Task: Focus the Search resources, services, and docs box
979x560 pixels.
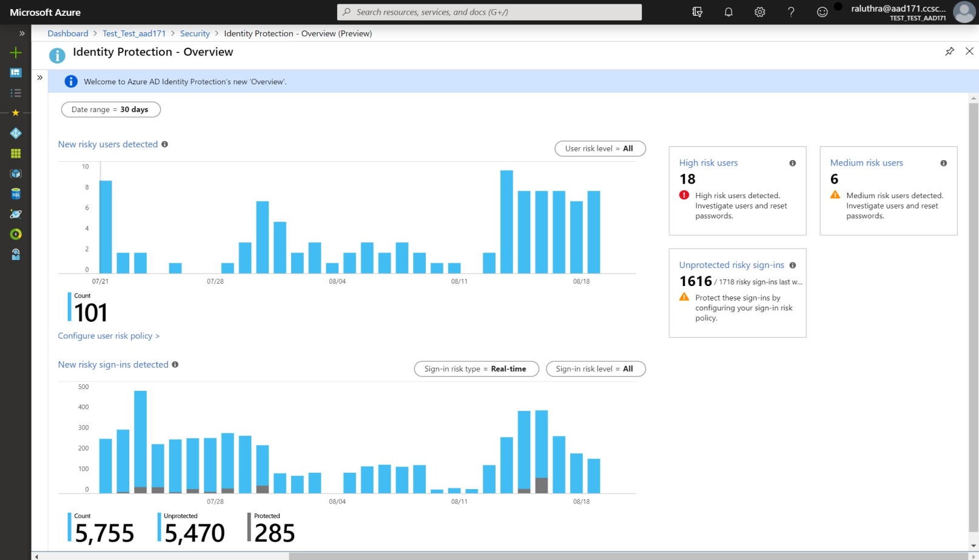Action: [x=489, y=12]
